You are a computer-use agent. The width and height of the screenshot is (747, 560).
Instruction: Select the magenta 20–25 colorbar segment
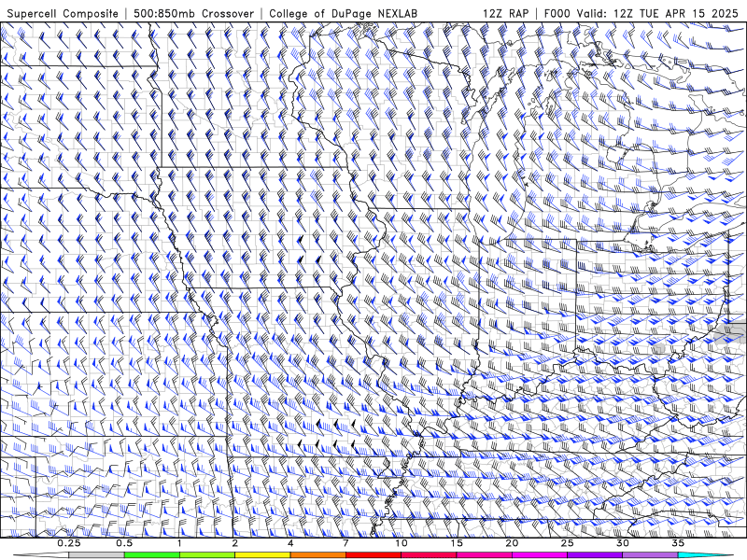click(540, 555)
